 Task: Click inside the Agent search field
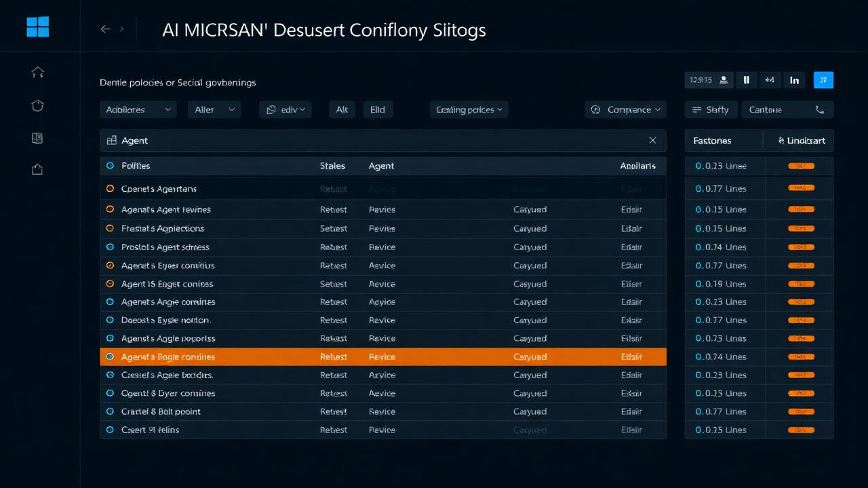[383, 140]
